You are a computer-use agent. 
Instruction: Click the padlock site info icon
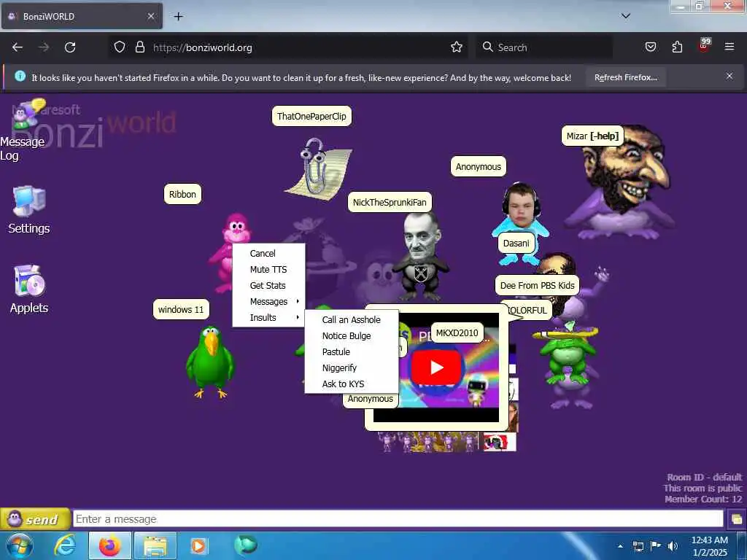pos(139,47)
